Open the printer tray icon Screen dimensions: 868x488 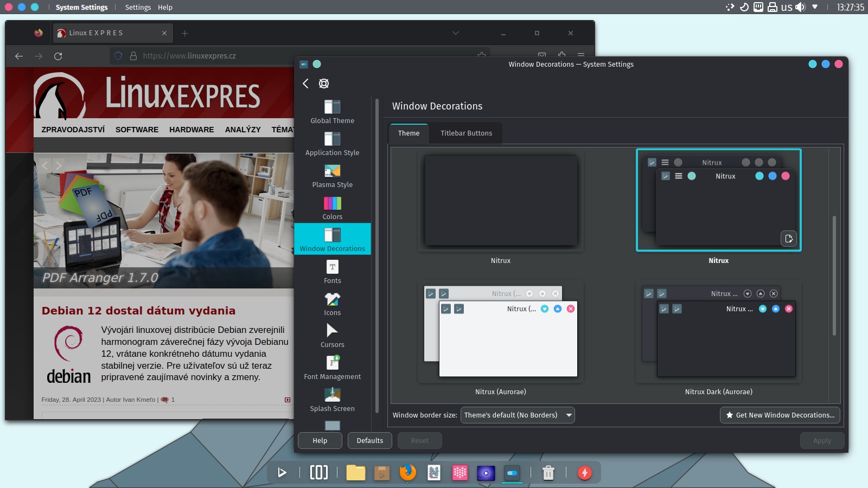point(773,7)
